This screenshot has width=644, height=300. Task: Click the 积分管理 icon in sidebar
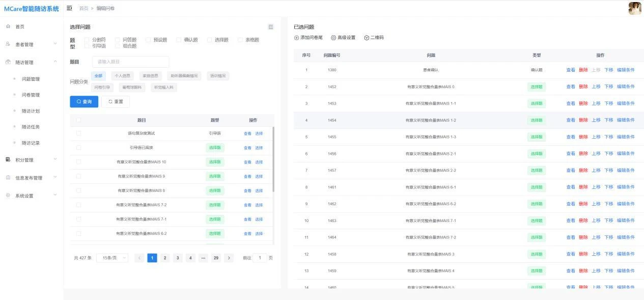coord(8,159)
